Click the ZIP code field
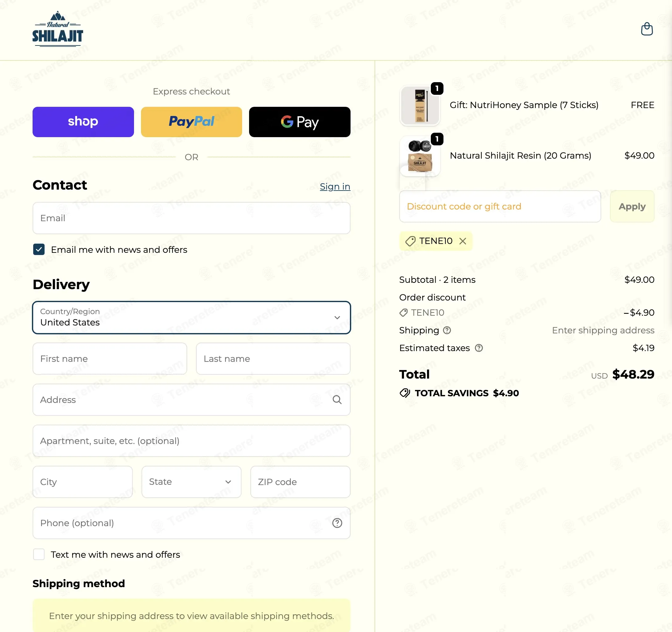672x632 pixels. click(x=300, y=482)
